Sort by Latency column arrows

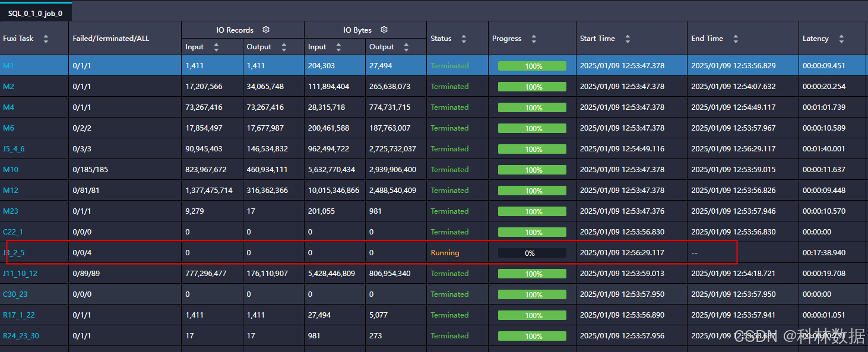[x=841, y=39]
